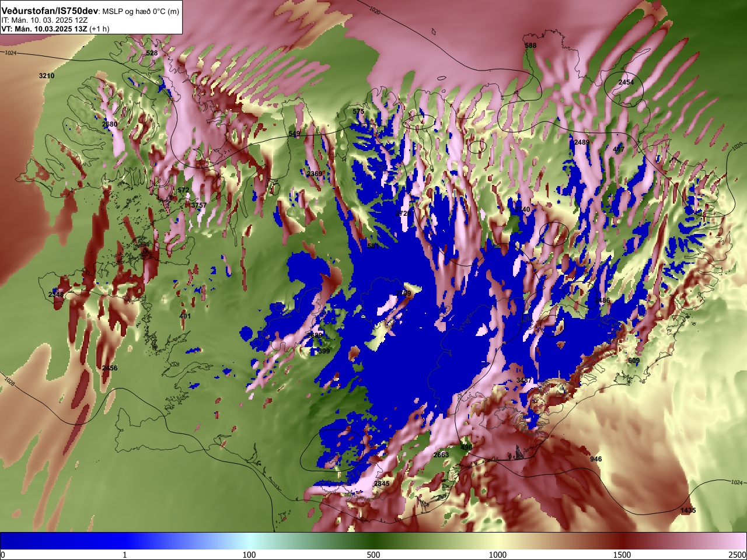
Task: Click the map value 588
Action: click(530, 45)
